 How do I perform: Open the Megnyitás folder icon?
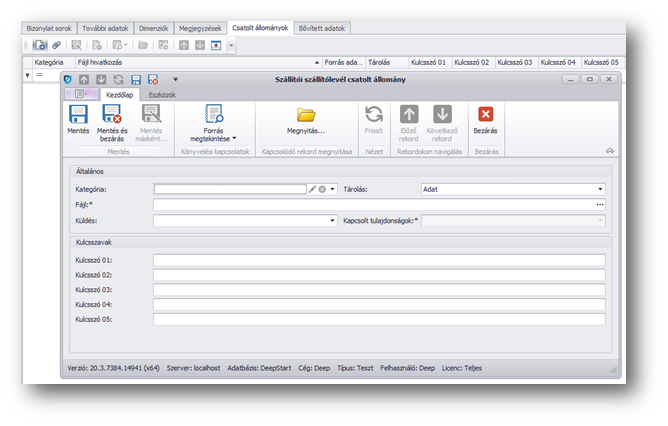point(305,115)
